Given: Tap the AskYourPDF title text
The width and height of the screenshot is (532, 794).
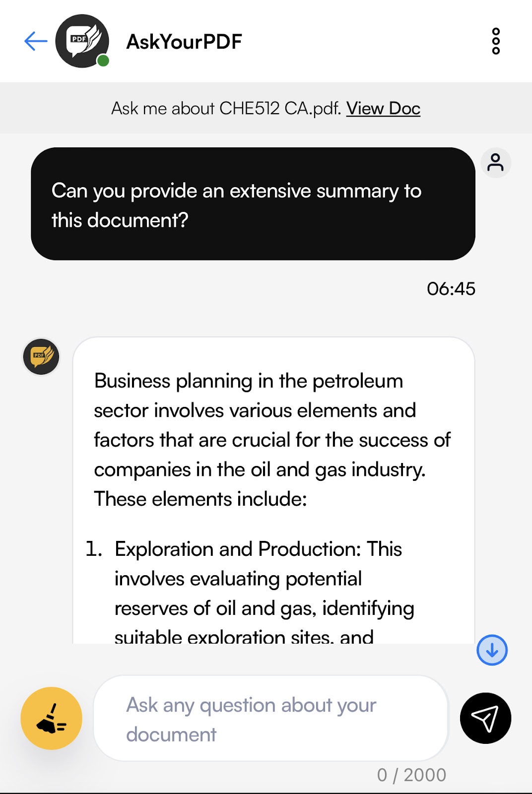Looking at the screenshot, I should tap(184, 42).
